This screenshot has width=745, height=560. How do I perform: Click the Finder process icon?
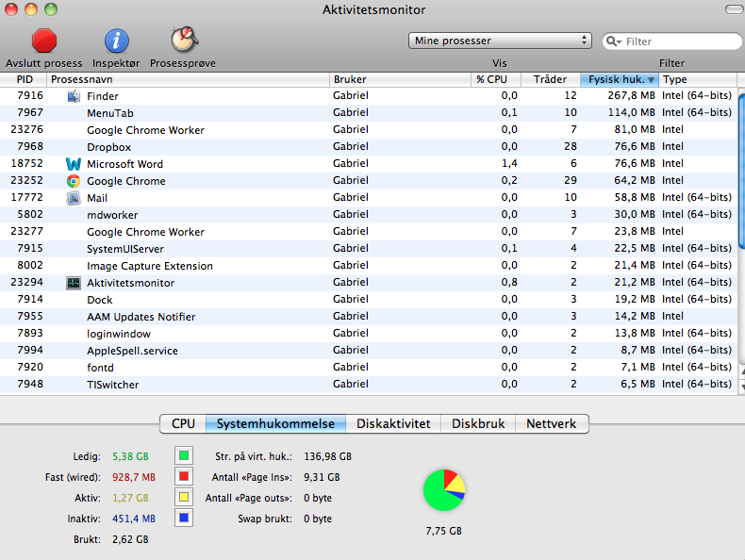(x=74, y=96)
